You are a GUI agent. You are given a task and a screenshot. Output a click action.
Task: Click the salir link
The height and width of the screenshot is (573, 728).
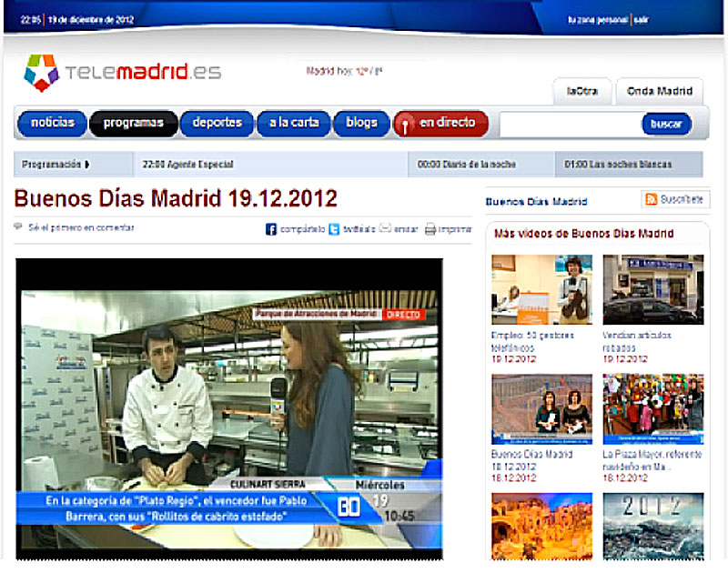coord(642,19)
